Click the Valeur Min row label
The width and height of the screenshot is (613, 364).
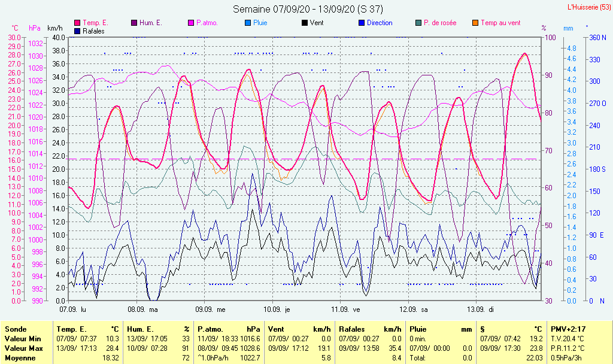[23, 339]
